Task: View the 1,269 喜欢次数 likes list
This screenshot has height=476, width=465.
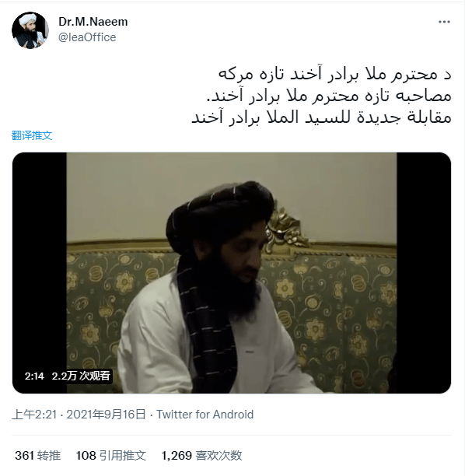Action: 201,455
